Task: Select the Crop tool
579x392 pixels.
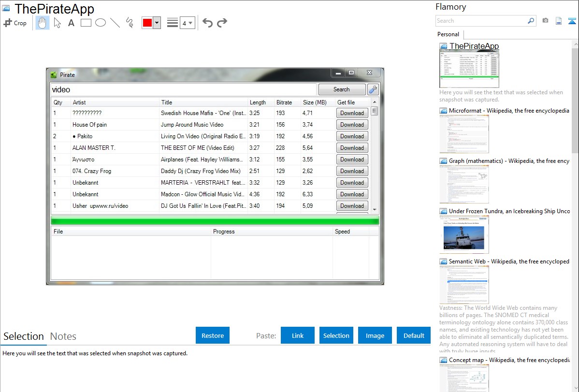Action: point(15,23)
